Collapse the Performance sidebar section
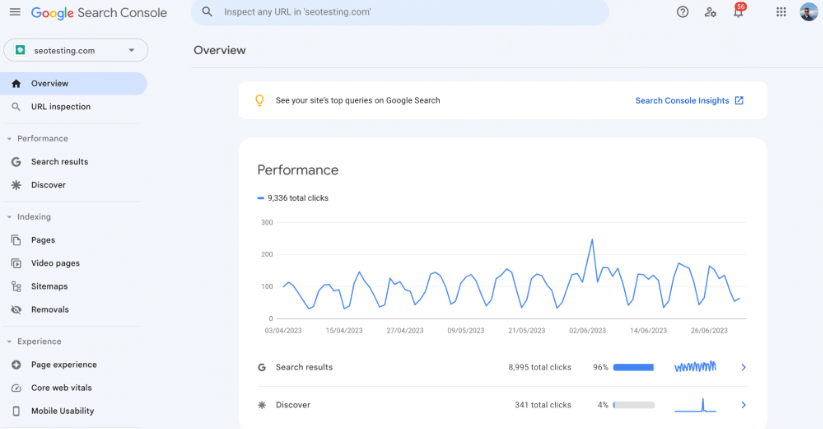Screen dimensions: 823x429 point(9,139)
